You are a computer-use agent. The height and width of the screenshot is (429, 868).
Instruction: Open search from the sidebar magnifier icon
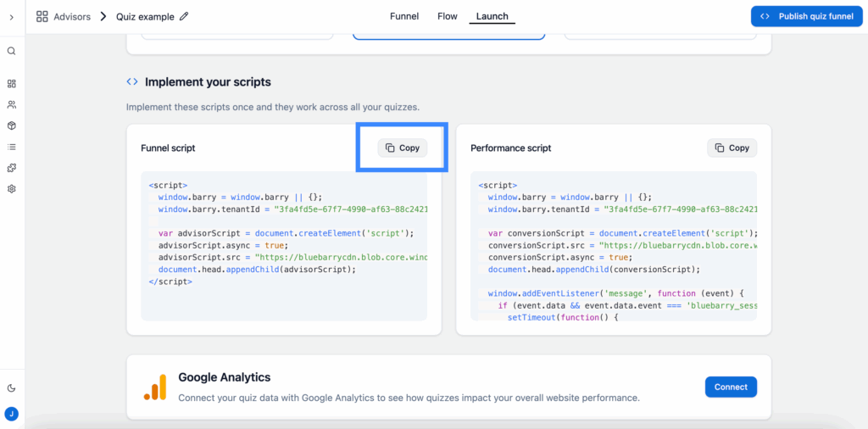click(x=12, y=52)
